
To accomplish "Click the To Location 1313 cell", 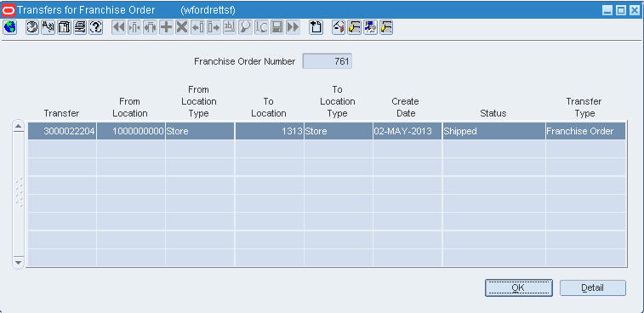I will 270,131.
